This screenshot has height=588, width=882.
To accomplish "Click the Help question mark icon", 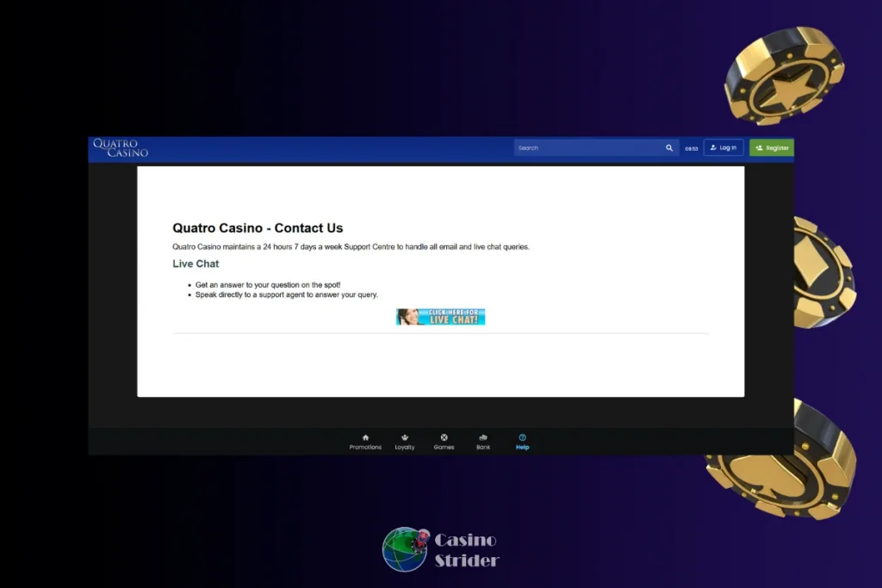I will click(x=522, y=437).
